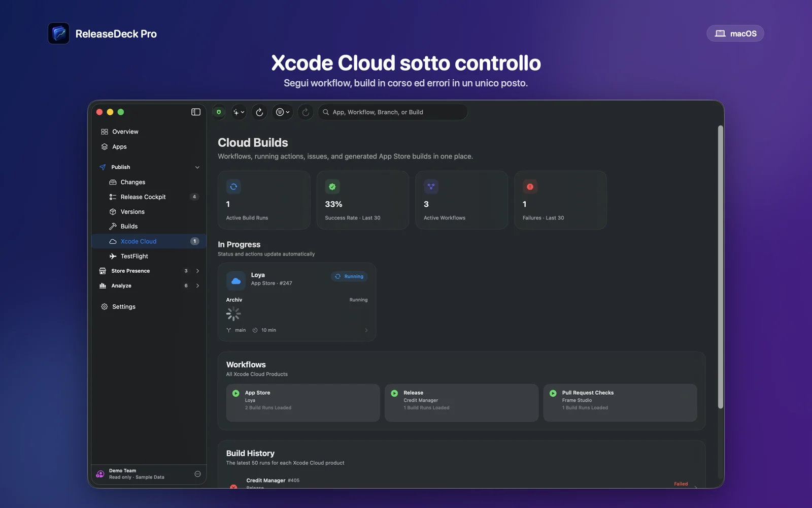Click the red failure alert icon
Image resolution: width=812 pixels, height=508 pixels.
[530, 186]
